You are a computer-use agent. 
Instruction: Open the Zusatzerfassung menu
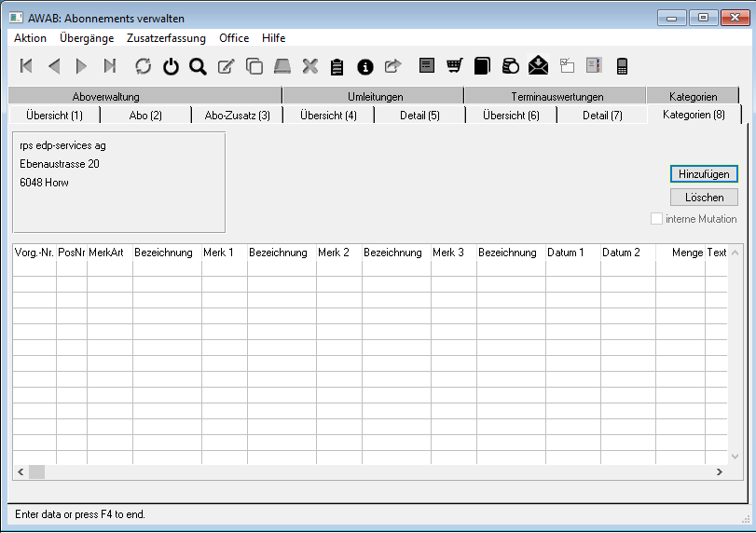[166, 38]
